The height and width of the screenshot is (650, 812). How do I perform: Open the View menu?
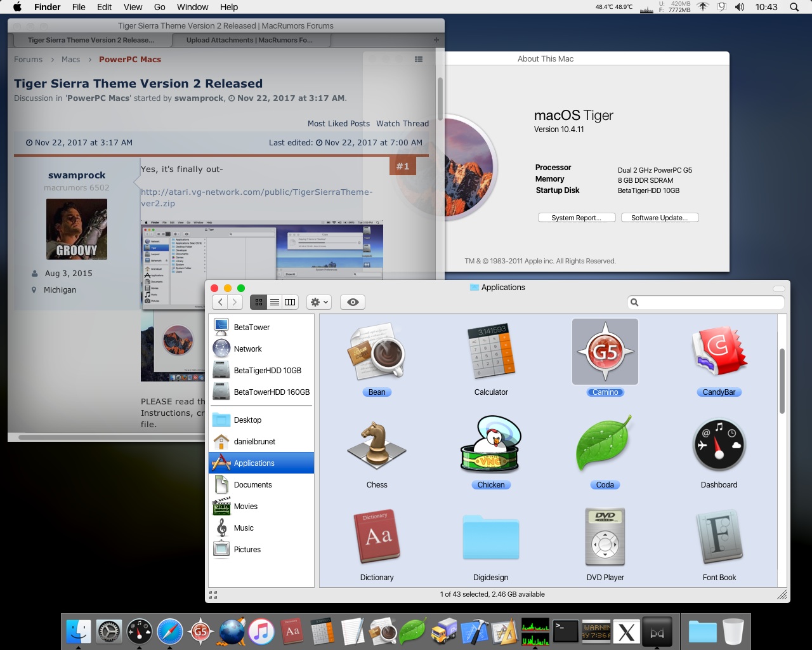(x=133, y=7)
